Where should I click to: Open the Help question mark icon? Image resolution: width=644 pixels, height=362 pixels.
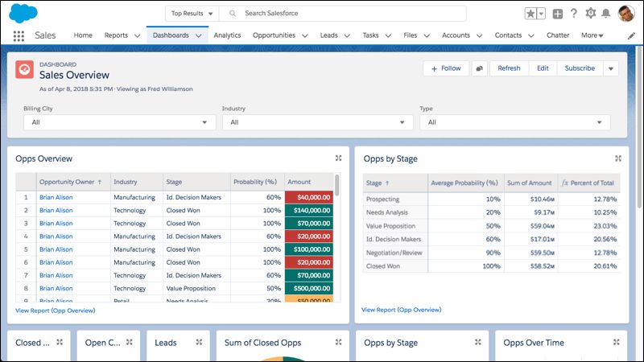pos(574,13)
